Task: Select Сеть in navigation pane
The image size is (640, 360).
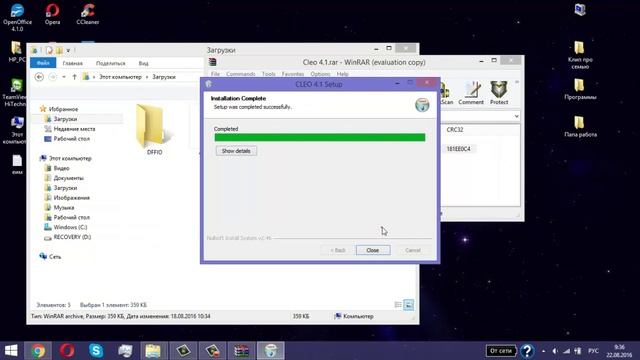Action: click(x=55, y=257)
